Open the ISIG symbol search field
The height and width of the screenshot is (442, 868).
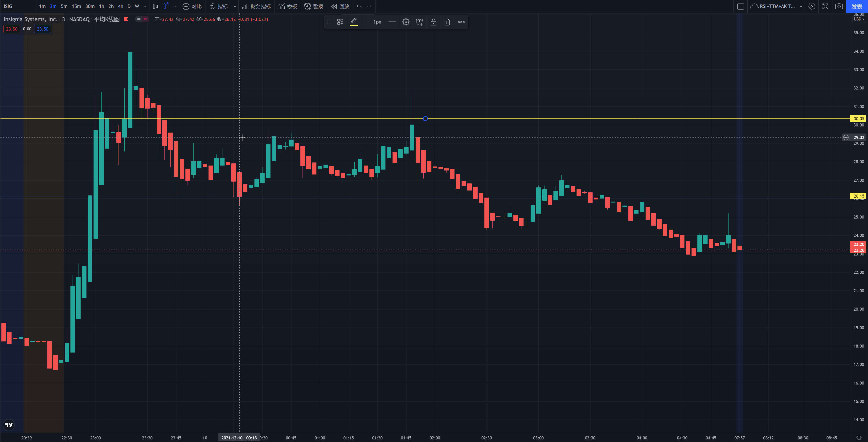coord(17,6)
